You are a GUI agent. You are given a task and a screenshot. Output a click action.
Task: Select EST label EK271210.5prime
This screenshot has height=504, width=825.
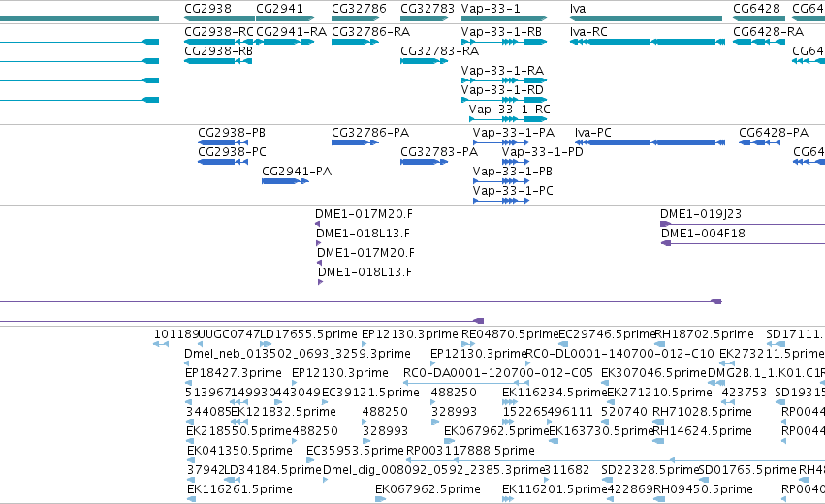tap(660, 393)
